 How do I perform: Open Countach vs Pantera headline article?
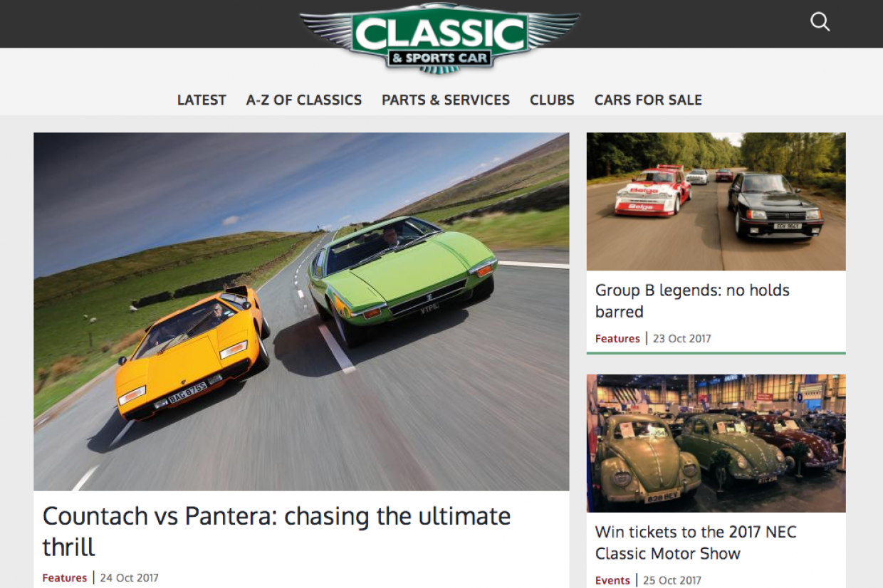pyautogui.click(x=276, y=531)
